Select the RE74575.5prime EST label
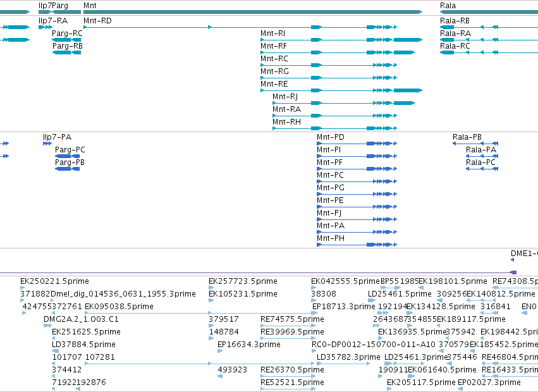This screenshot has height=392, width=538. click(x=292, y=319)
